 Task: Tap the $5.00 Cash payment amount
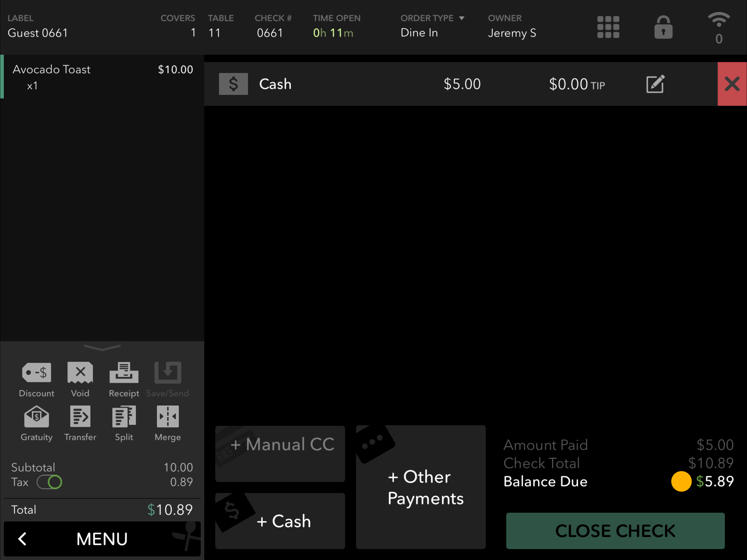462,84
